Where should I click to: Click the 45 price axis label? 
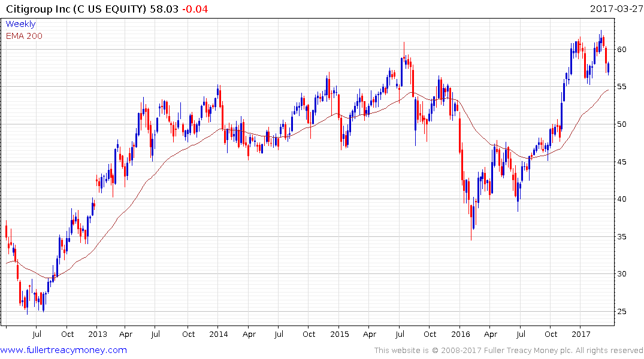(622, 162)
